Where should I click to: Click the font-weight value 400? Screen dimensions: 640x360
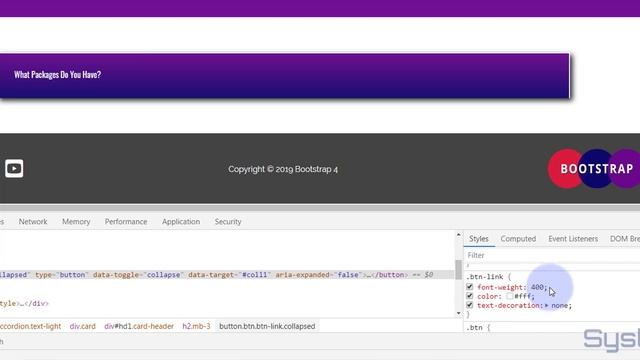(x=537, y=287)
